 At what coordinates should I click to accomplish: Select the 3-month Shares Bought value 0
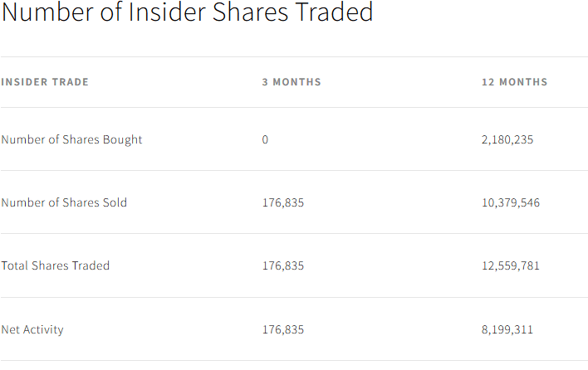click(265, 139)
